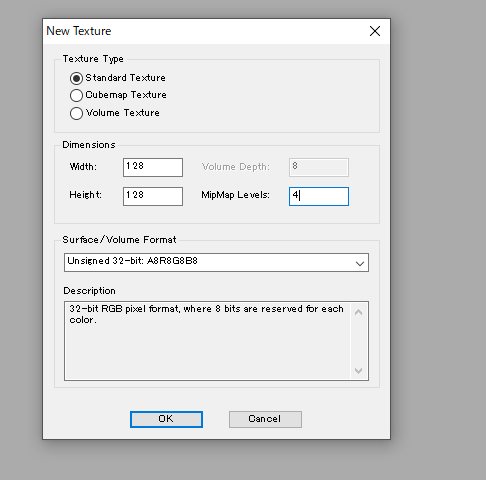Click the description scrollbar up arrow
486x480 pixels.
click(359, 312)
